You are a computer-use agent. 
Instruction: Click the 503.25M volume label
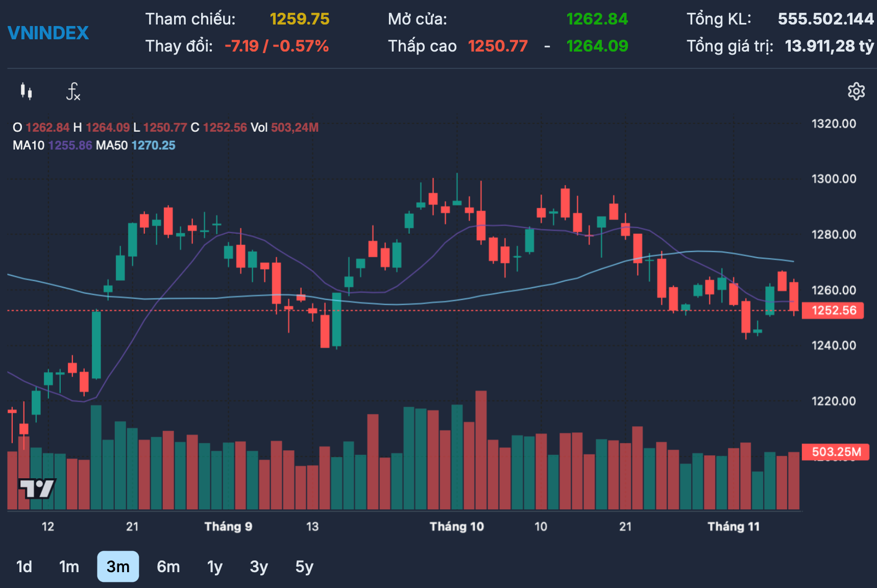[x=836, y=452]
